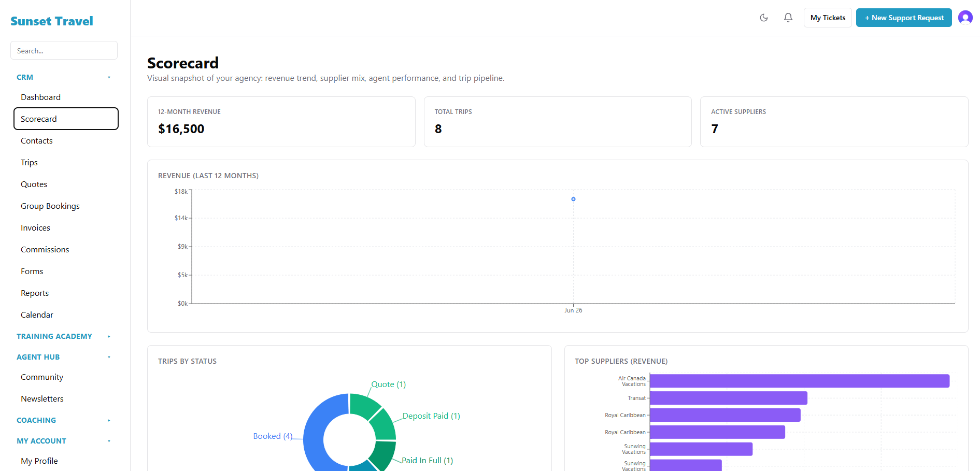Click the Sunset Travel logo
This screenshot has width=980, height=471.
pyautogui.click(x=52, y=21)
